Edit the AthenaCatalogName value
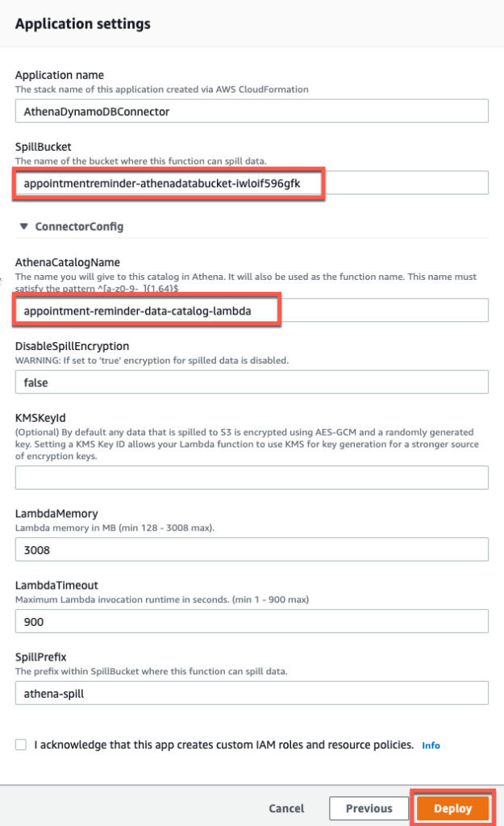 [x=250, y=310]
